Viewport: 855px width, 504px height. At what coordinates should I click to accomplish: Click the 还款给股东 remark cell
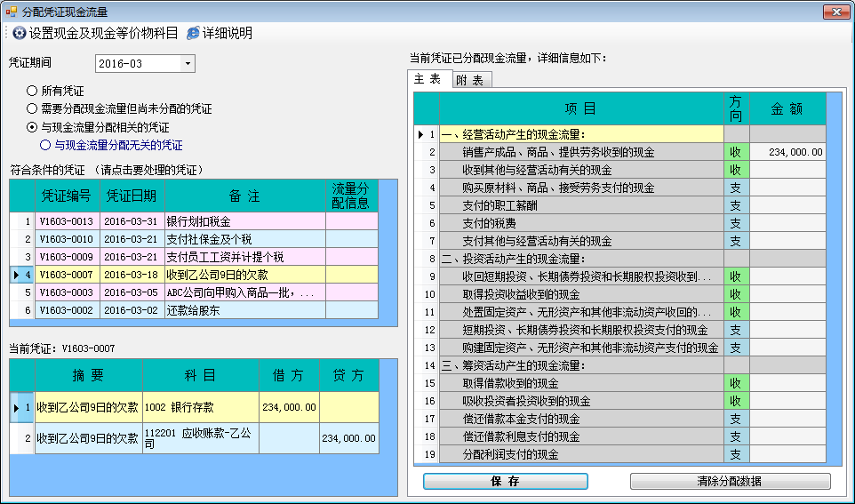click(x=244, y=310)
